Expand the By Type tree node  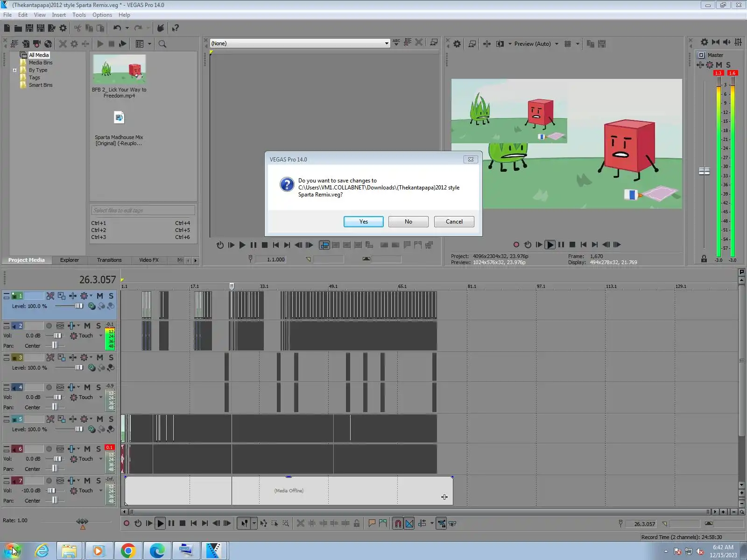click(x=15, y=70)
